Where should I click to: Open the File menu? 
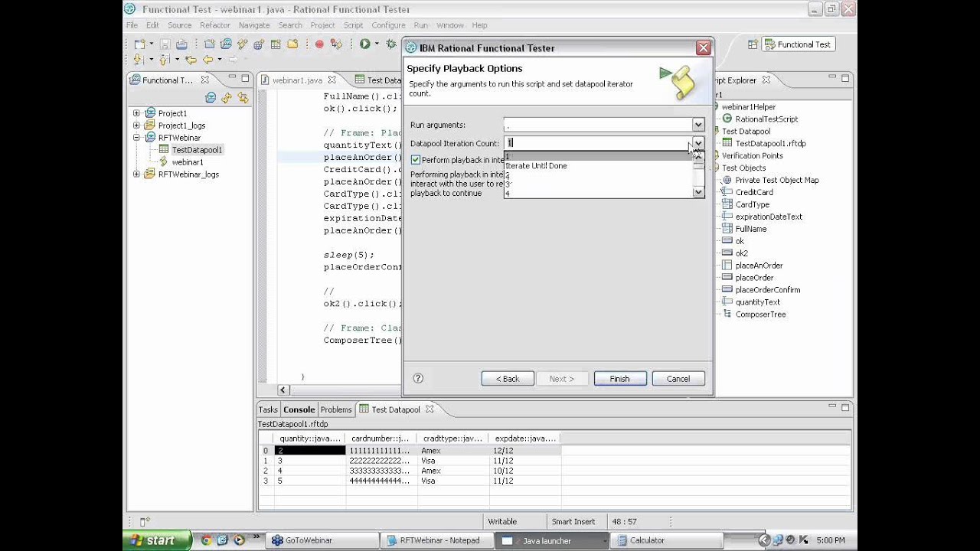point(132,25)
